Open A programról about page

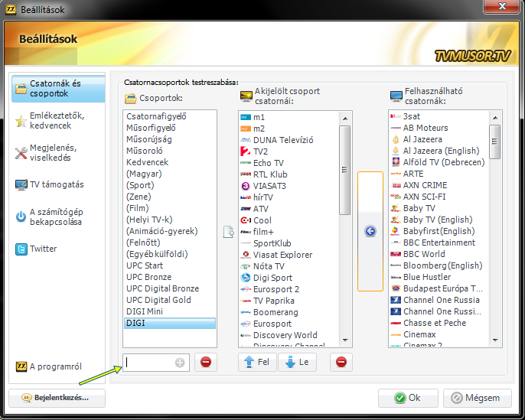click(57, 366)
